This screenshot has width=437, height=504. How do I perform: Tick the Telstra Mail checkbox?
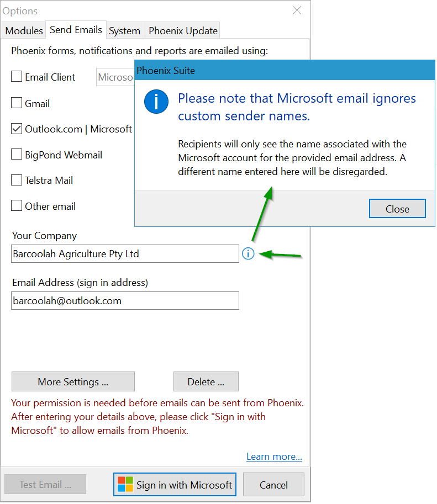click(x=17, y=180)
